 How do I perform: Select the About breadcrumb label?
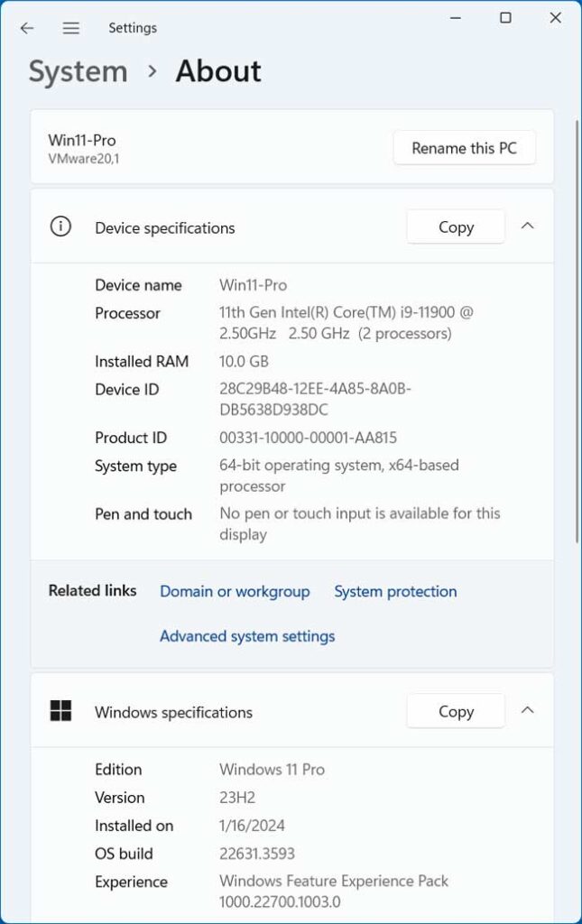pyautogui.click(x=217, y=71)
